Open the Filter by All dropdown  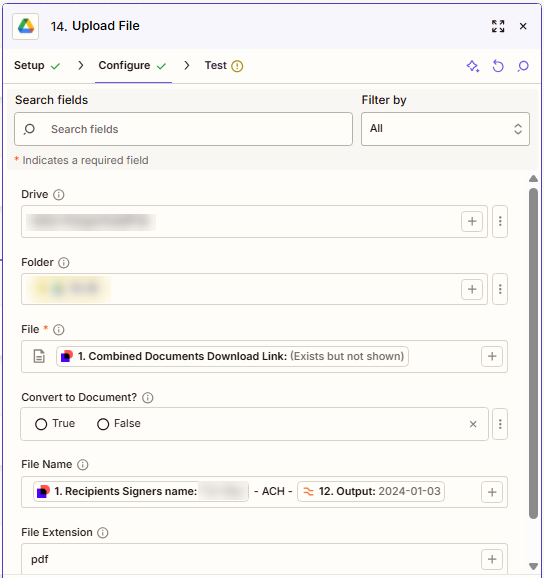(x=445, y=129)
